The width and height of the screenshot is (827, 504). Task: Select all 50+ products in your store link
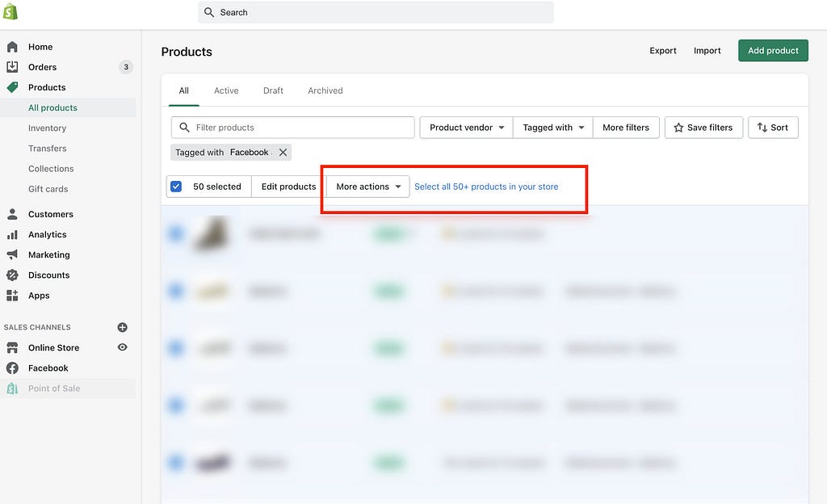click(x=486, y=187)
